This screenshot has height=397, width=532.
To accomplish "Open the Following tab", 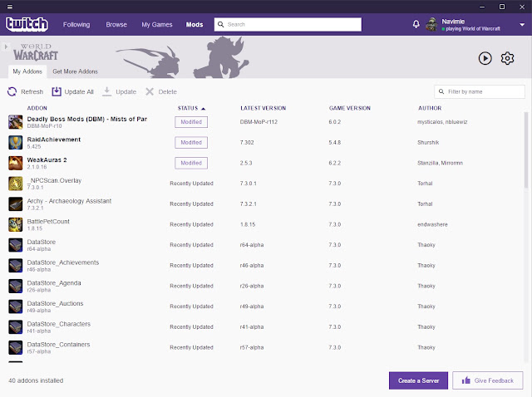I will 76,24.
